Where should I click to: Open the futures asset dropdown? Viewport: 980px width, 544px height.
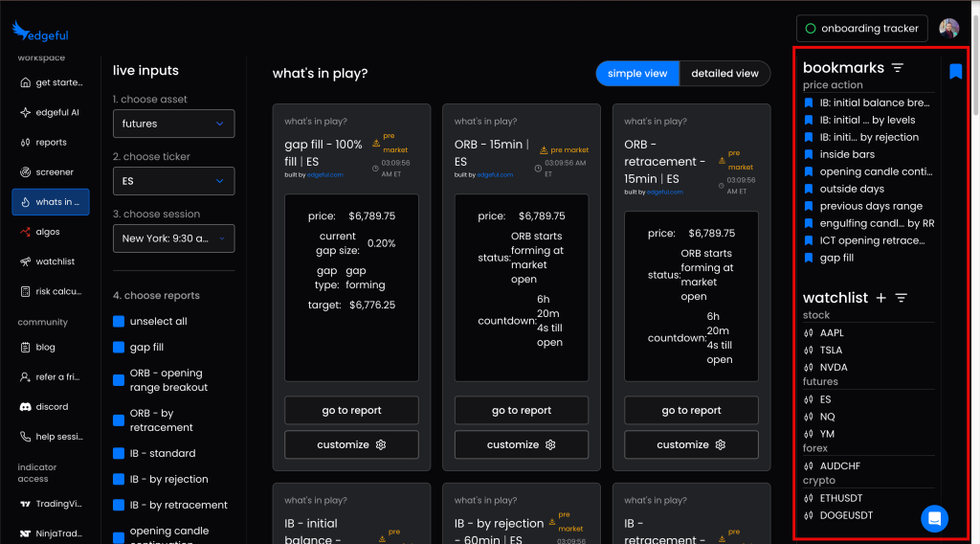(173, 124)
